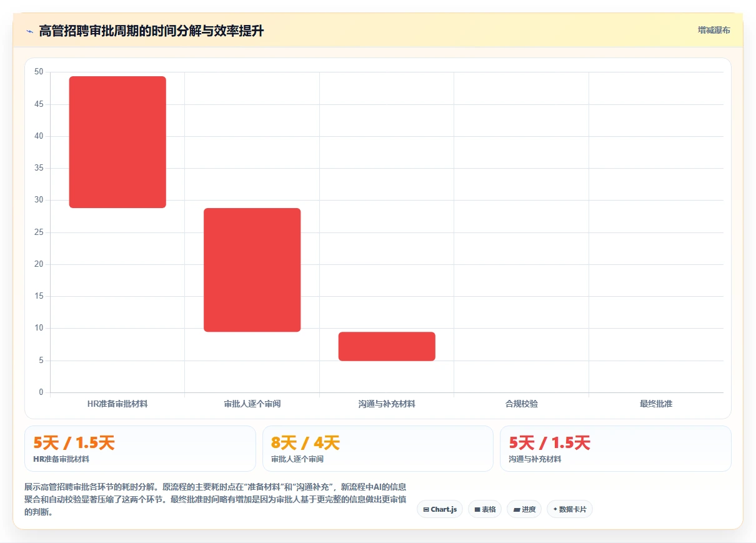Click the x-axis label HR准备审批材料
The height and width of the screenshot is (543, 756).
117,404
